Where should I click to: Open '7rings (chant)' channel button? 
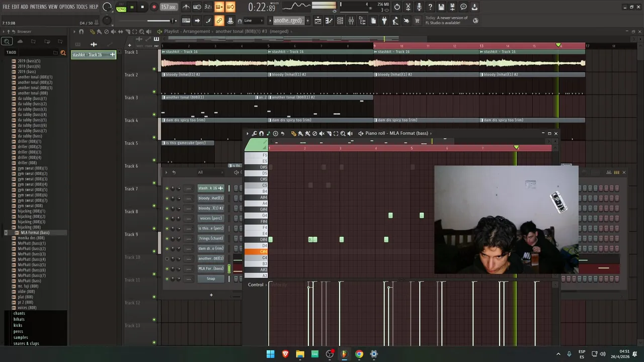[x=211, y=238]
